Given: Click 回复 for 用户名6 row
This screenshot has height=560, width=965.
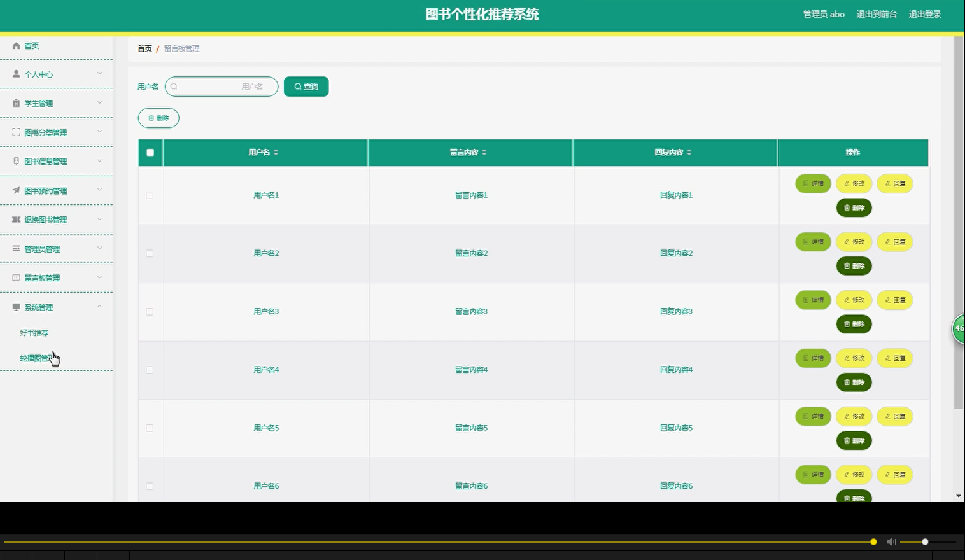Looking at the screenshot, I should (894, 475).
